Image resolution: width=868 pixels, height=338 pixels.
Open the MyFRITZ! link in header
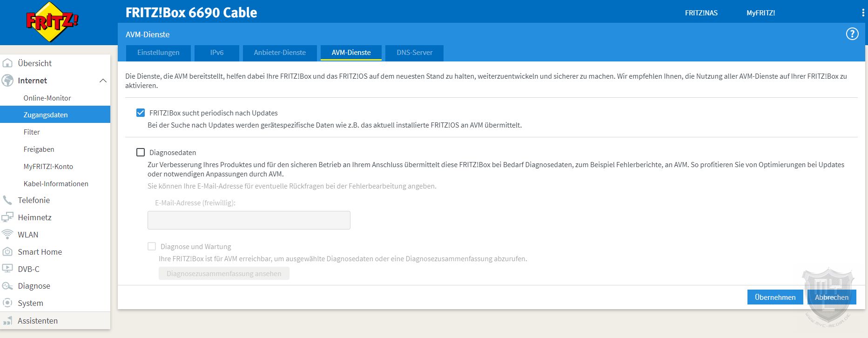pos(760,13)
